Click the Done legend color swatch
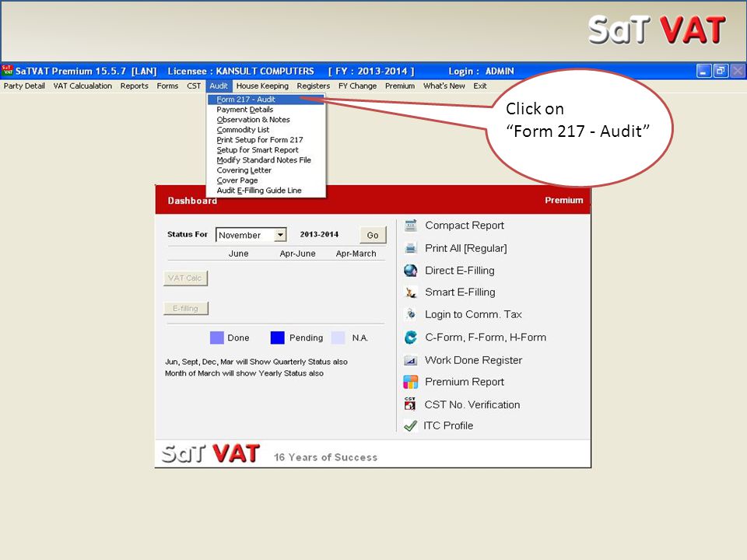The width and height of the screenshot is (747, 560). coord(217,338)
